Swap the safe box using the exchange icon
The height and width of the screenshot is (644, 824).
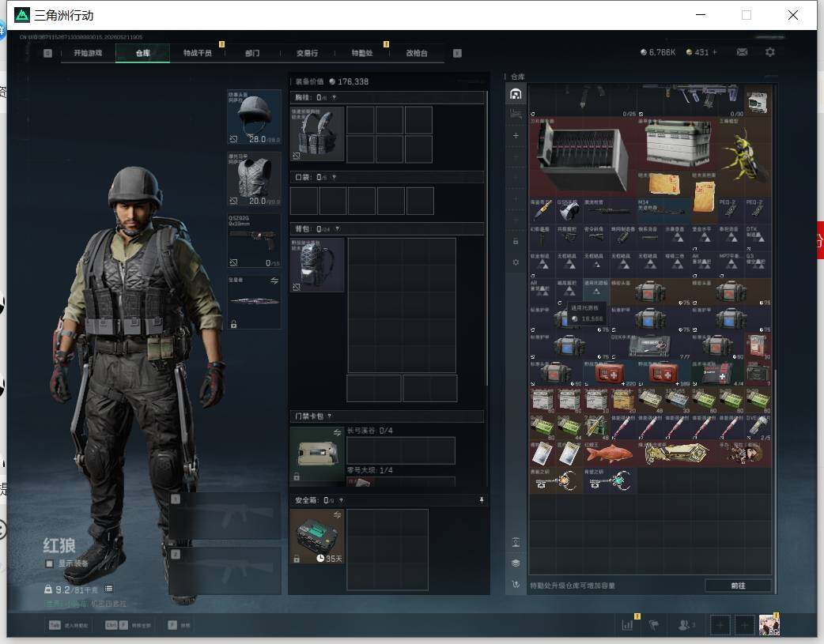click(x=337, y=514)
